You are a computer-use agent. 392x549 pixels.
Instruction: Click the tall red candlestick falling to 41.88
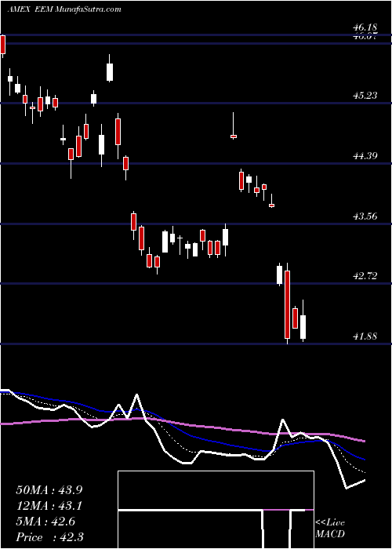click(288, 304)
